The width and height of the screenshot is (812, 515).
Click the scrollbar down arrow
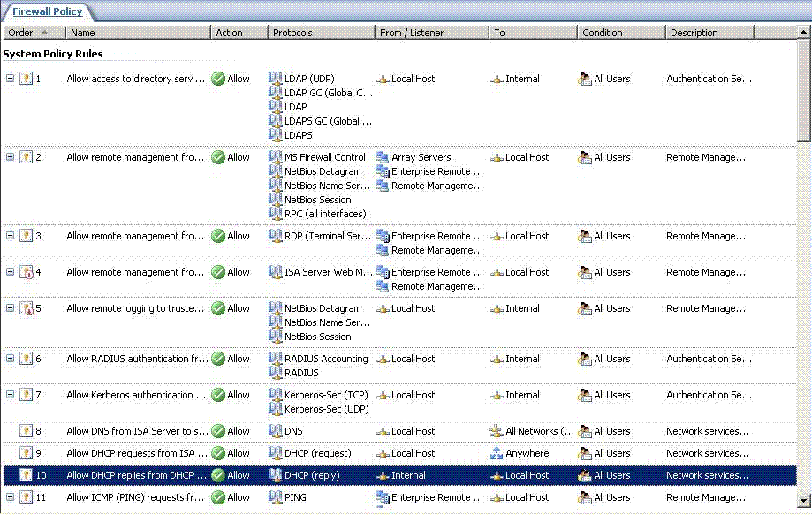pyautogui.click(x=803, y=501)
